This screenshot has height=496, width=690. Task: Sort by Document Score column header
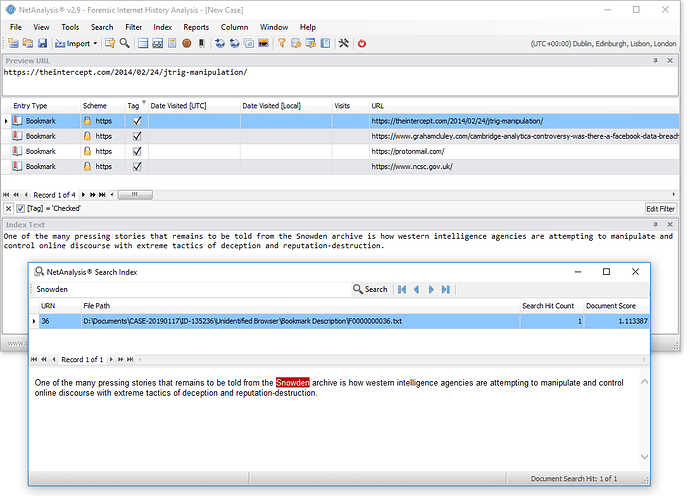click(616, 306)
